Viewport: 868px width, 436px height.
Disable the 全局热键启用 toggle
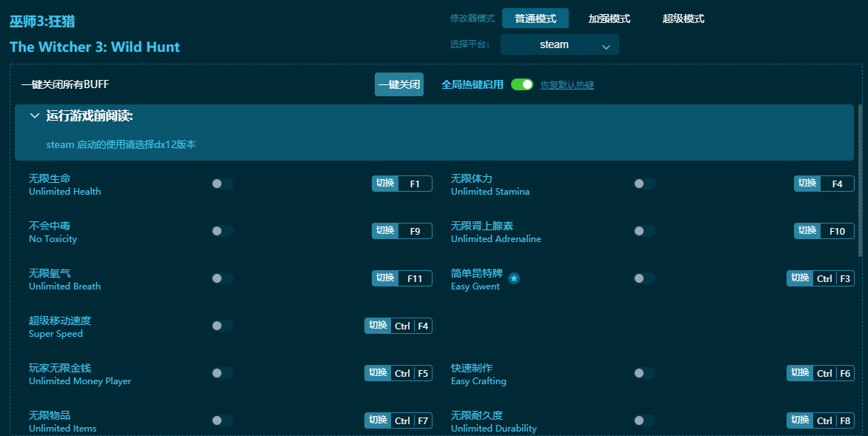pos(521,84)
